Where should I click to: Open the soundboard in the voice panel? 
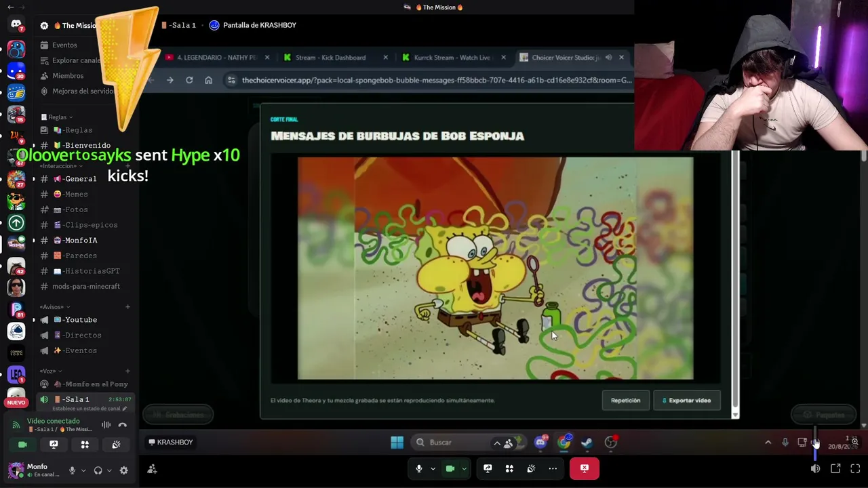tap(116, 445)
